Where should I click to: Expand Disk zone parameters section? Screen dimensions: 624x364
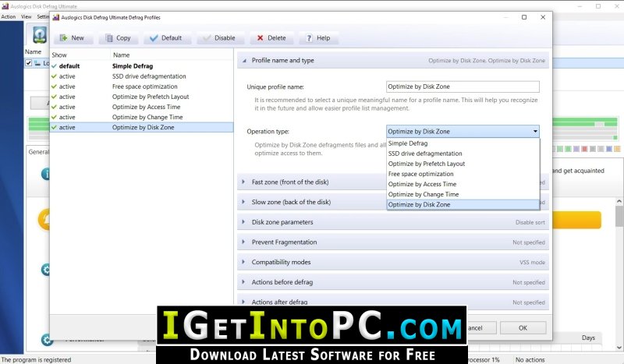(x=393, y=222)
